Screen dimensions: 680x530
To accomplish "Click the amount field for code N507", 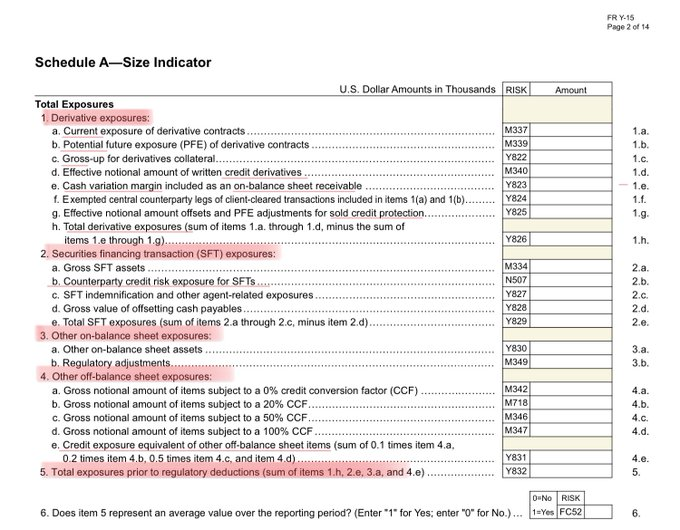I will [x=571, y=280].
